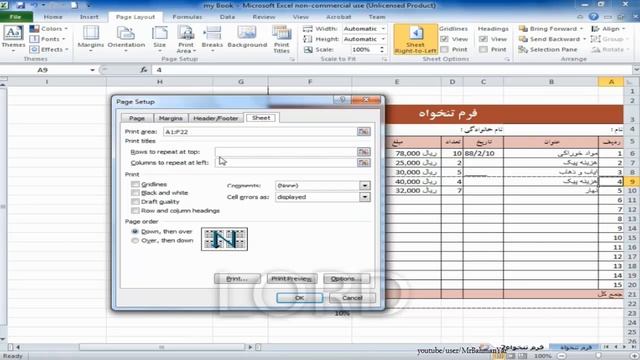Open the Print Area icon
The width and height of the screenshot is (640, 360).
(186, 33)
